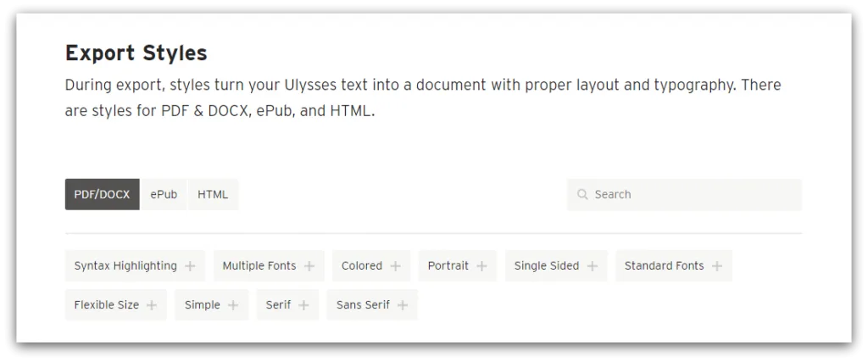
Task: Focus the Search styles field
Action: click(691, 194)
